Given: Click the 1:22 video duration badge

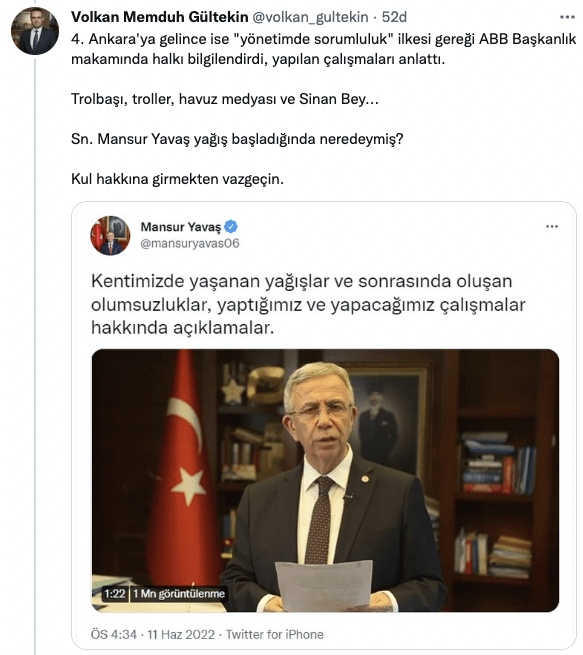Looking at the screenshot, I should [x=115, y=594].
